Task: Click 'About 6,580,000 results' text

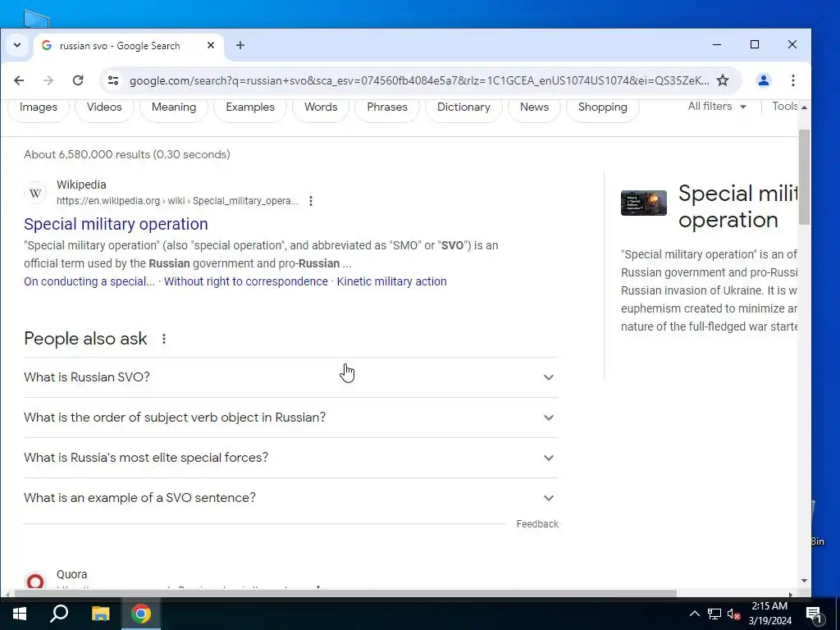Action: (127, 154)
